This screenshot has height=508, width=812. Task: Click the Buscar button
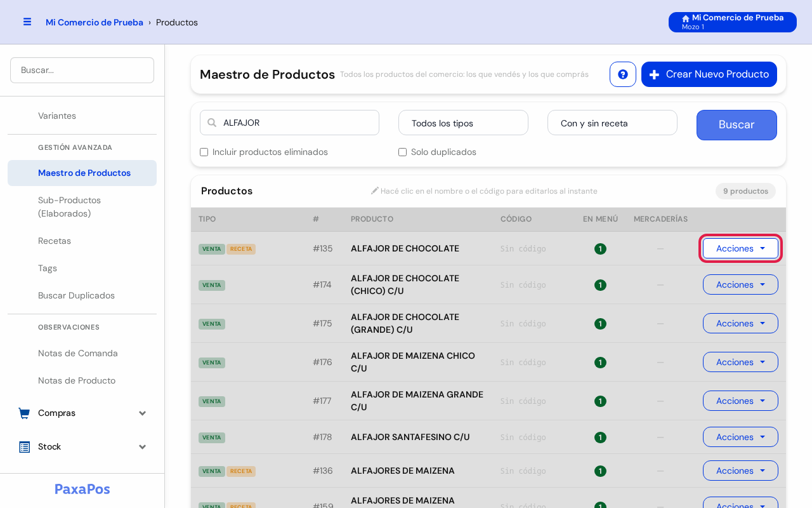(x=737, y=125)
